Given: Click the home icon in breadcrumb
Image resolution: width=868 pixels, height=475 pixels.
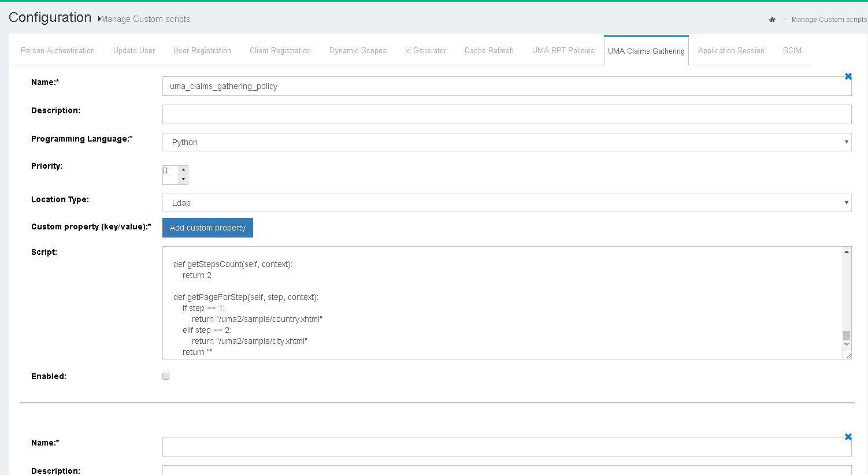Looking at the screenshot, I should coord(772,20).
